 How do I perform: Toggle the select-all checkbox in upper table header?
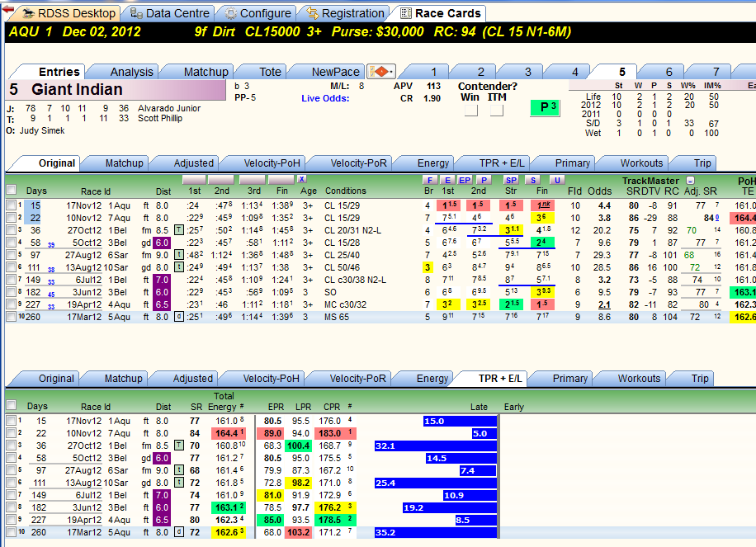pos(12,190)
